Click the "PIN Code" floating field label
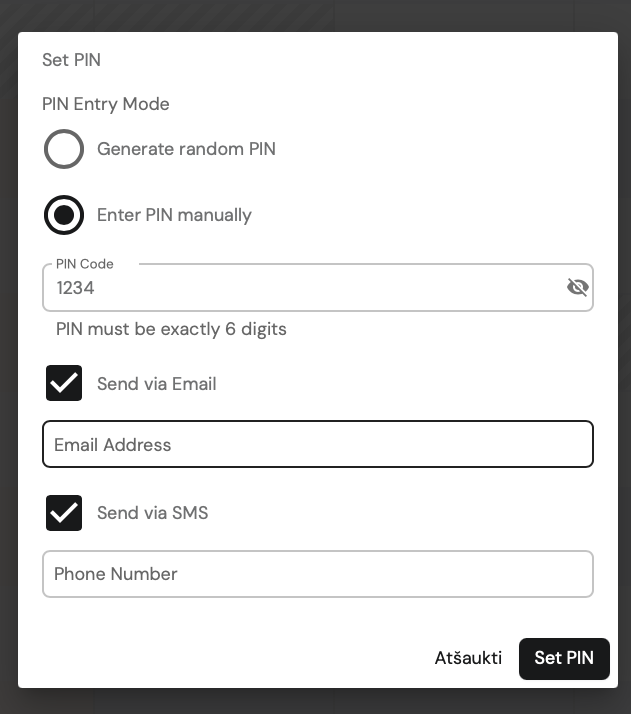 point(85,264)
